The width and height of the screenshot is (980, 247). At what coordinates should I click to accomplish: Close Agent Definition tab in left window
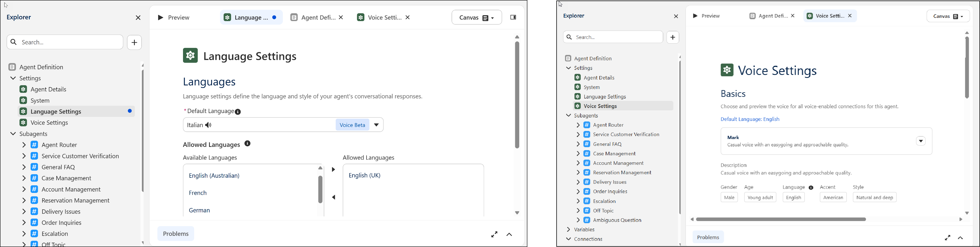click(341, 18)
